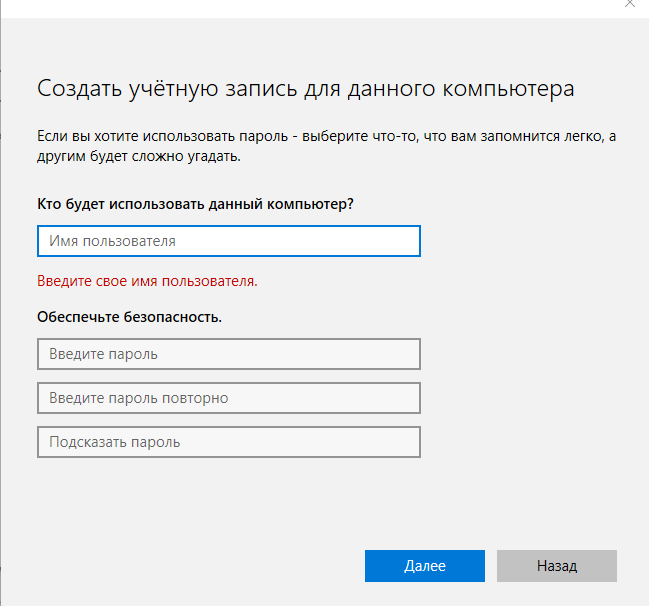Viewport: 649px width, 606px height.
Task: Click the word "Создать" in the heading
Action: click(79, 88)
